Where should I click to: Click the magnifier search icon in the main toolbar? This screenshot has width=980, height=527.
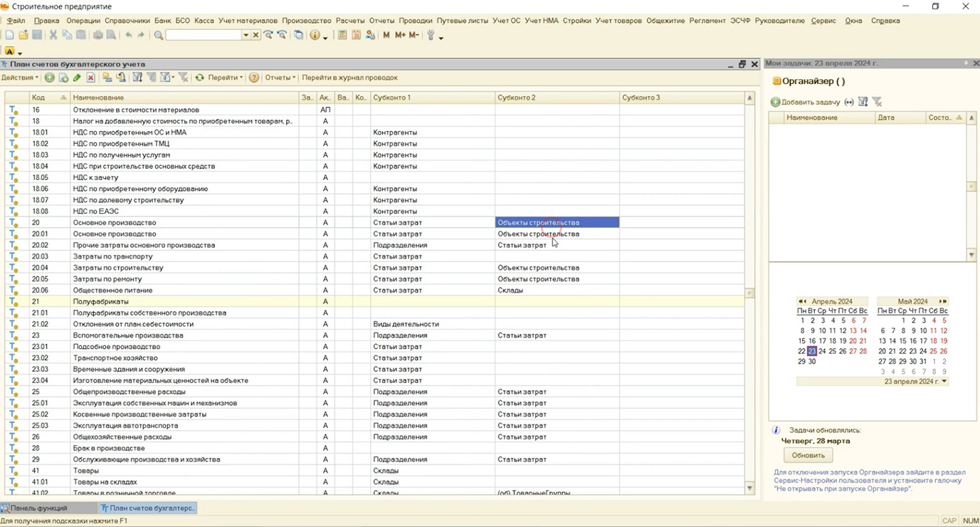click(x=159, y=35)
